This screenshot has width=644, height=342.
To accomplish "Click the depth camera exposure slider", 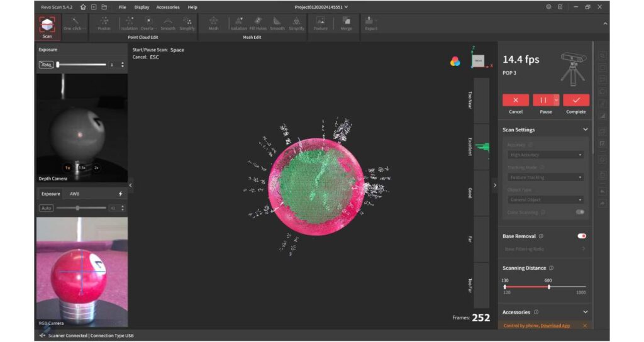I will [81, 65].
